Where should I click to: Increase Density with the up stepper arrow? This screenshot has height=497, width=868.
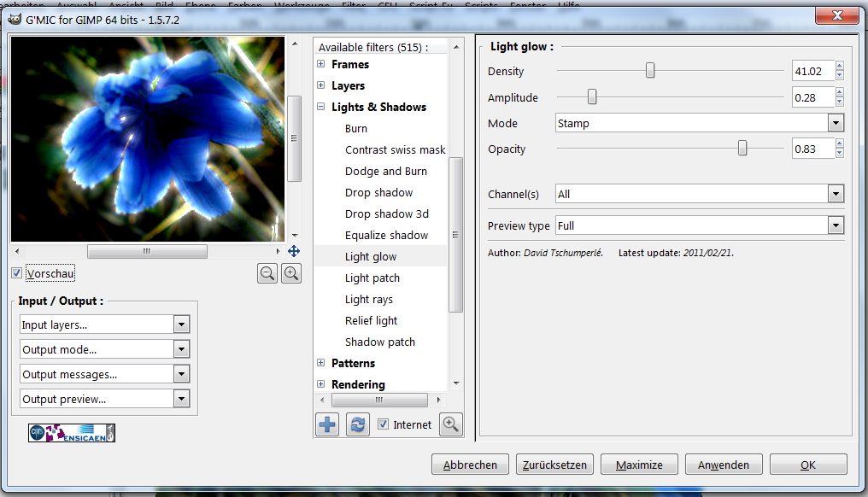840,66
